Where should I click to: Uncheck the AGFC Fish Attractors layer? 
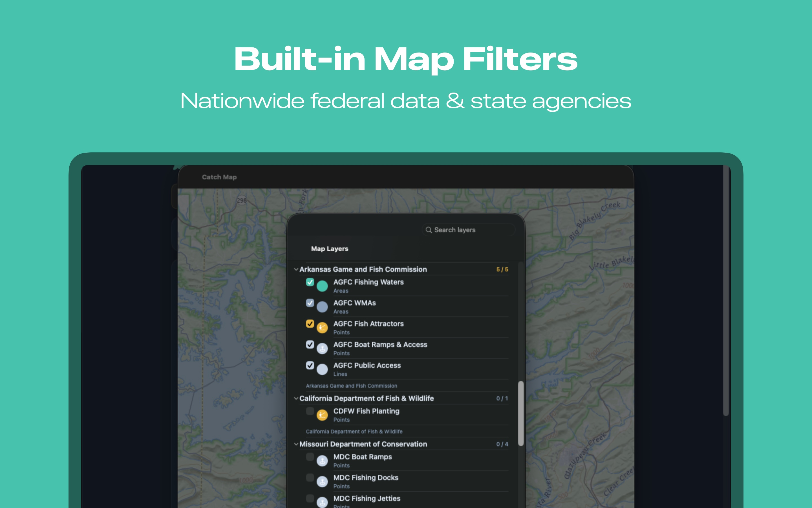click(310, 323)
